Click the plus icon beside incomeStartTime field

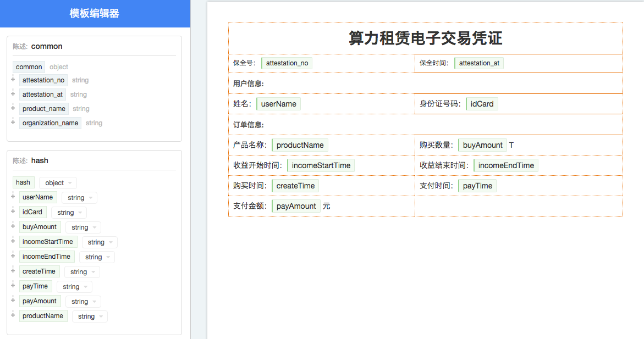click(13, 241)
